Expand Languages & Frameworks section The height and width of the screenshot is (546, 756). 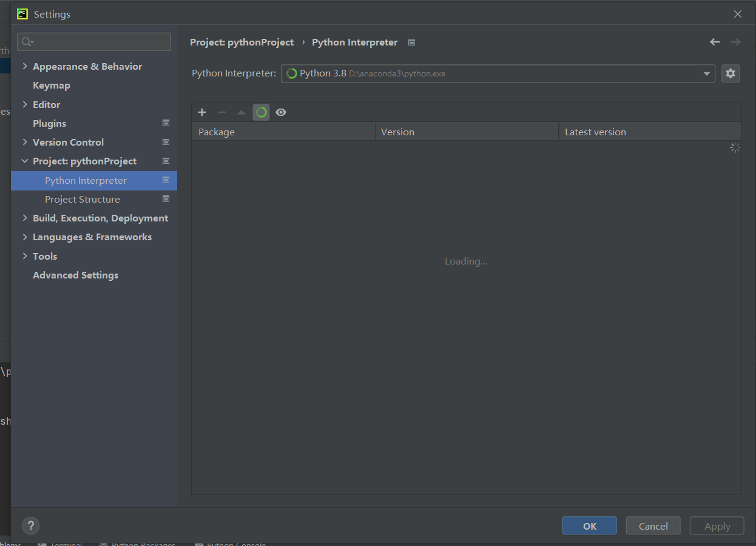[x=25, y=237]
